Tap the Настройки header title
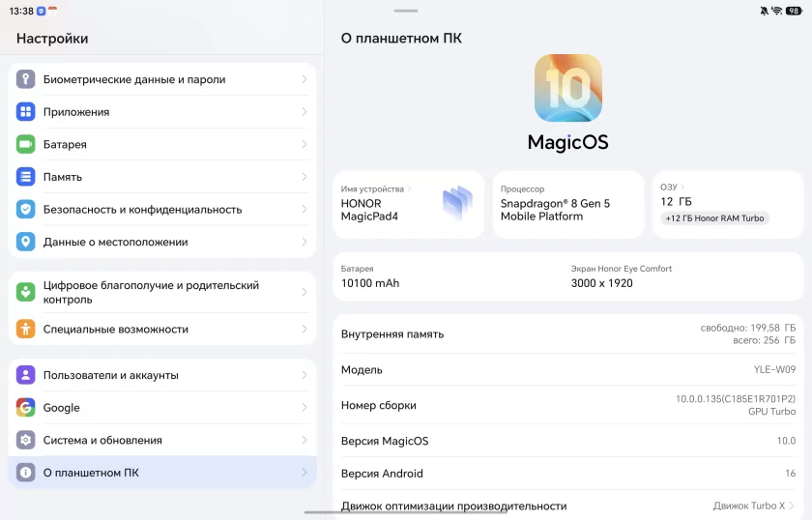The height and width of the screenshot is (520, 812). pos(52,39)
